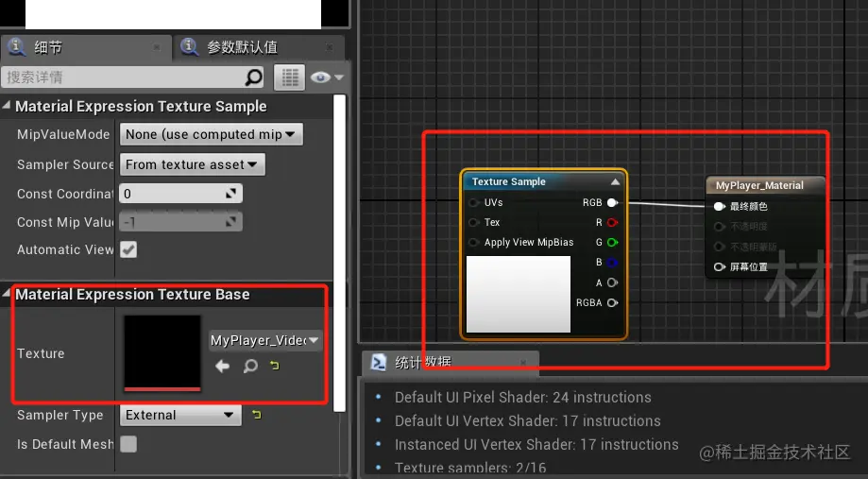Click the RGBA output pin
Screen dimensions: 868x479
612,303
